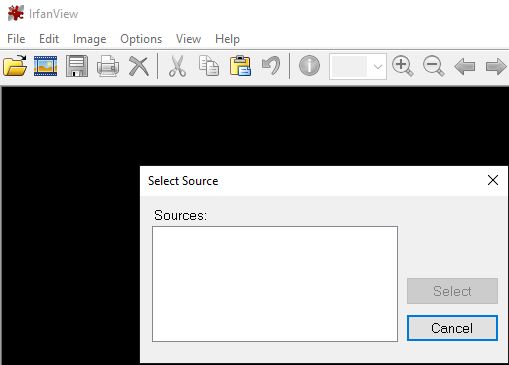The height and width of the screenshot is (365, 509).
Task: Click the Undo arrow icon
Action: (271, 66)
